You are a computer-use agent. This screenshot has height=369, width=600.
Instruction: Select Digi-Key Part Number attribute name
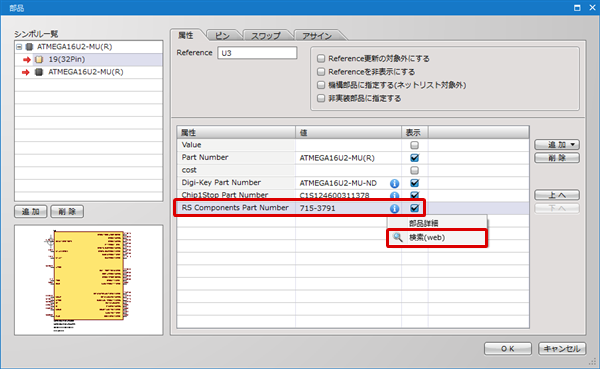[221, 183]
